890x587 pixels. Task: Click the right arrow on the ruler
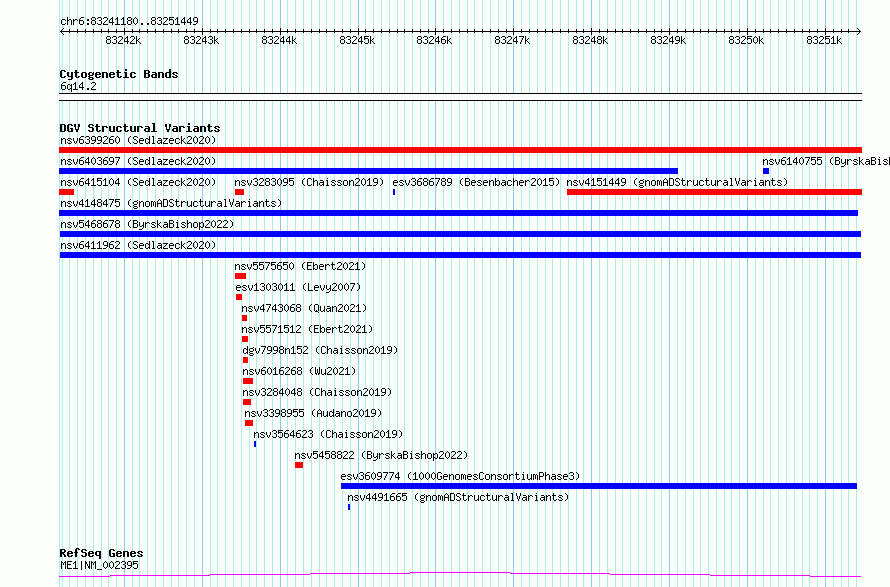coord(858,32)
